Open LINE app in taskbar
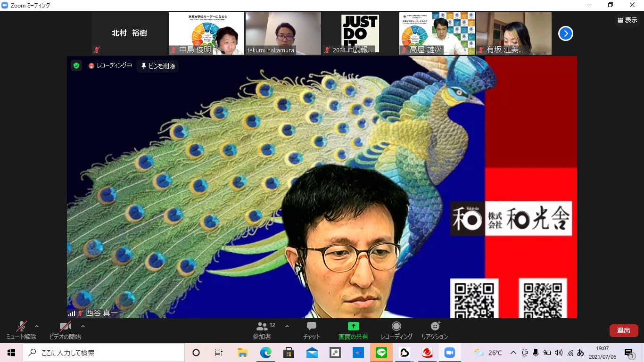The width and height of the screenshot is (644, 362). pyautogui.click(x=381, y=353)
